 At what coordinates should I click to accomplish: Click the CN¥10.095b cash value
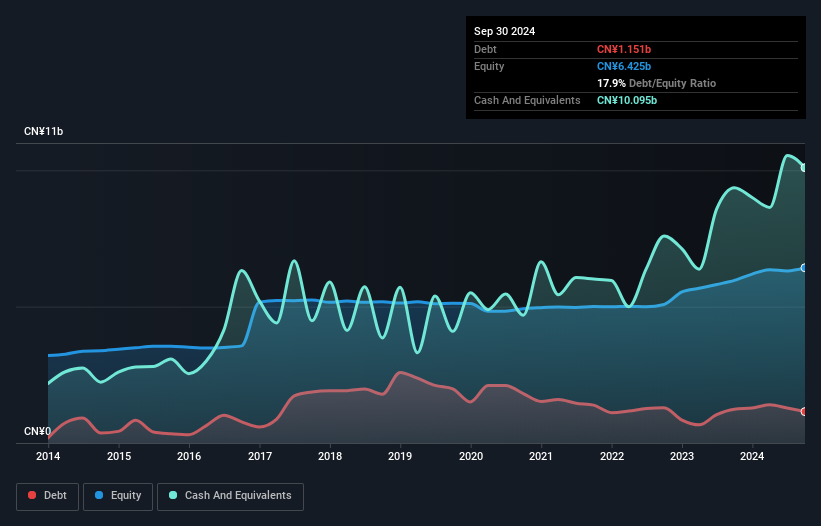[627, 100]
